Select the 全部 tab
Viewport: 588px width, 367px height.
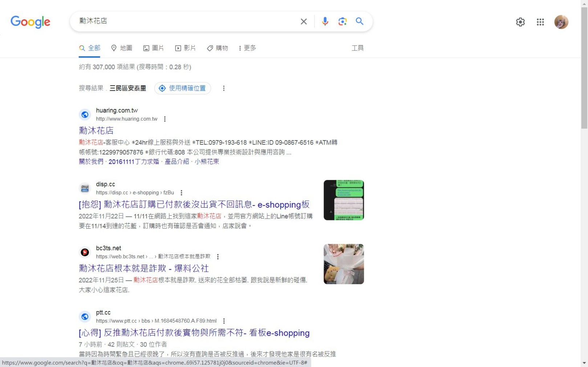pyautogui.click(x=90, y=48)
